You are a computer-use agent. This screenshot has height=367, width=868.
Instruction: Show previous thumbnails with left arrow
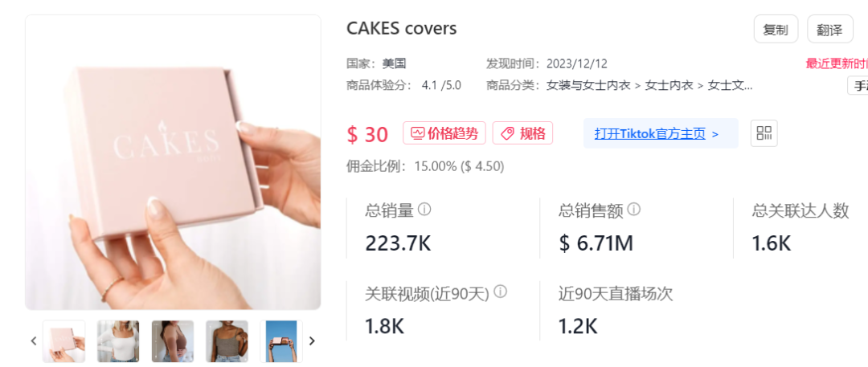[33, 341]
